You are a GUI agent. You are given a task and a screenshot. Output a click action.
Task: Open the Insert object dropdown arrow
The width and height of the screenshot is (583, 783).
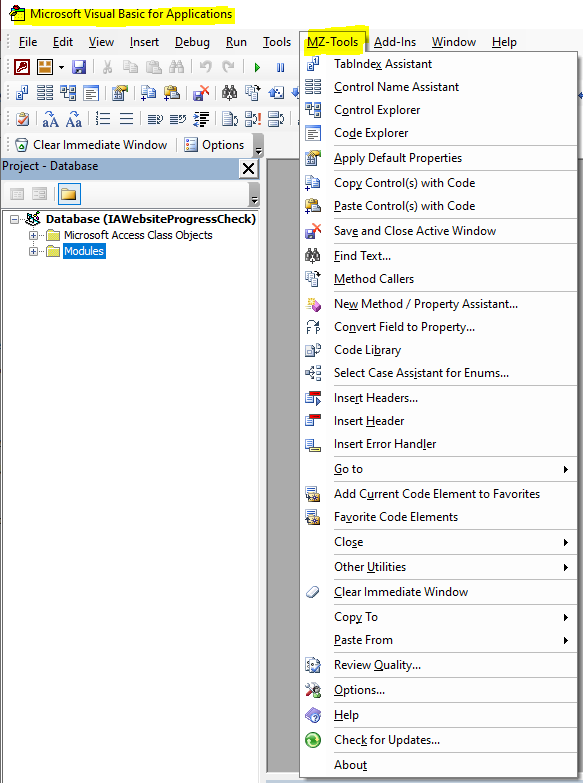tap(61, 67)
